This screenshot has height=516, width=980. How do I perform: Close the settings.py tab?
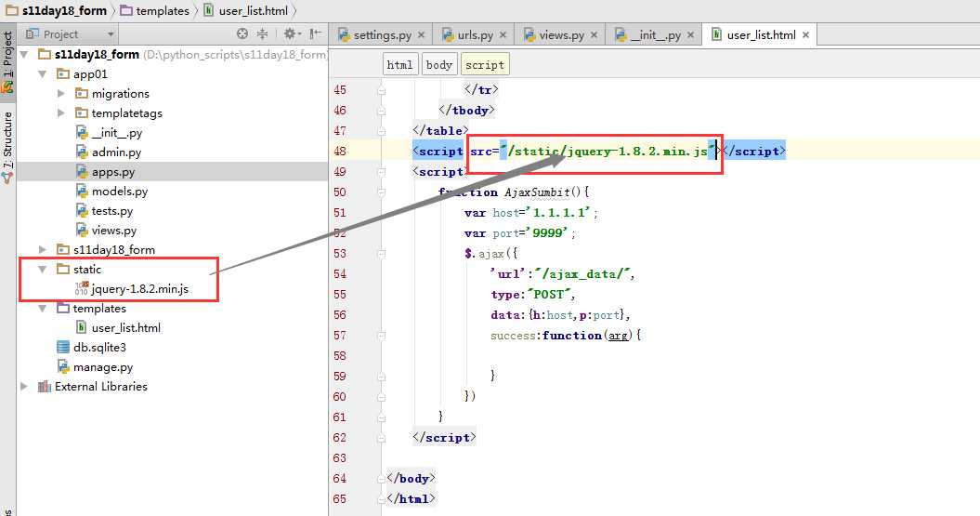(x=421, y=35)
